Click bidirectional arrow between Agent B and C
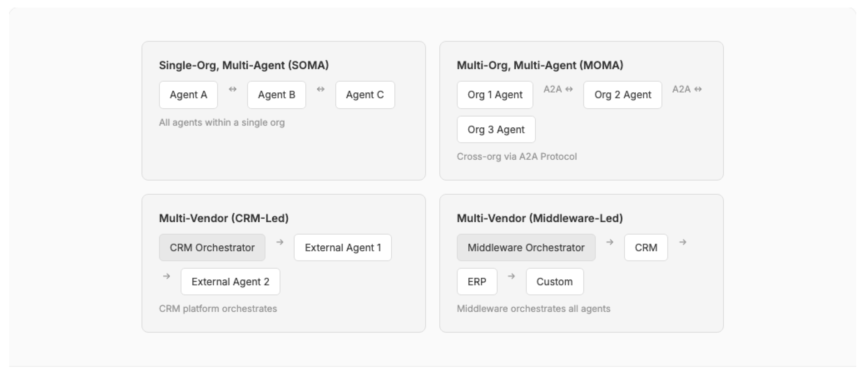The width and height of the screenshot is (868, 374). 320,89
